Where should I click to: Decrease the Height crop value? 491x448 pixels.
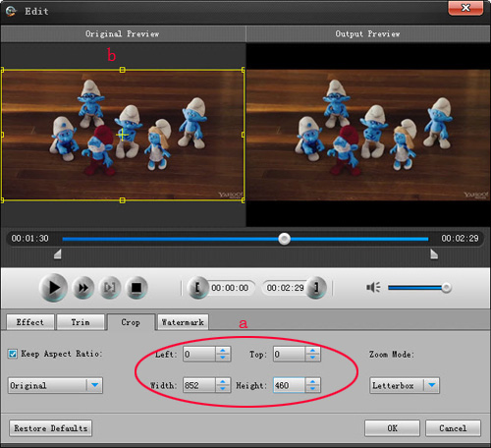click(312, 389)
